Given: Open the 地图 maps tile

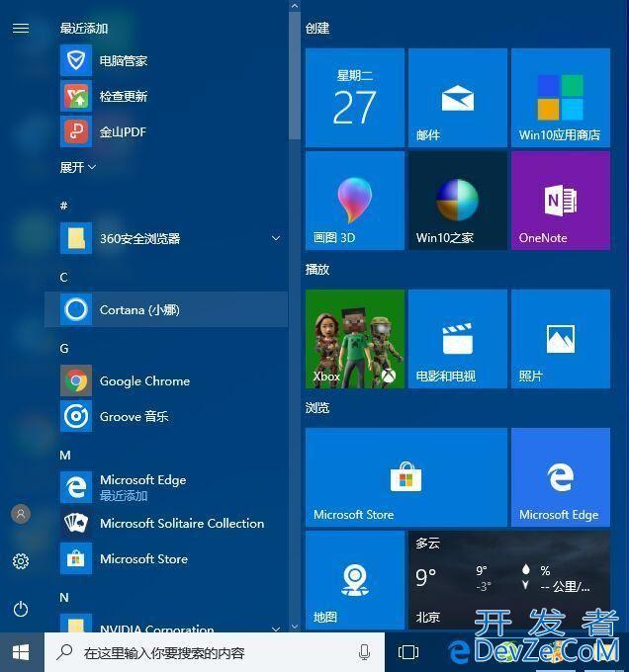Looking at the screenshot, I should point(355,580).
